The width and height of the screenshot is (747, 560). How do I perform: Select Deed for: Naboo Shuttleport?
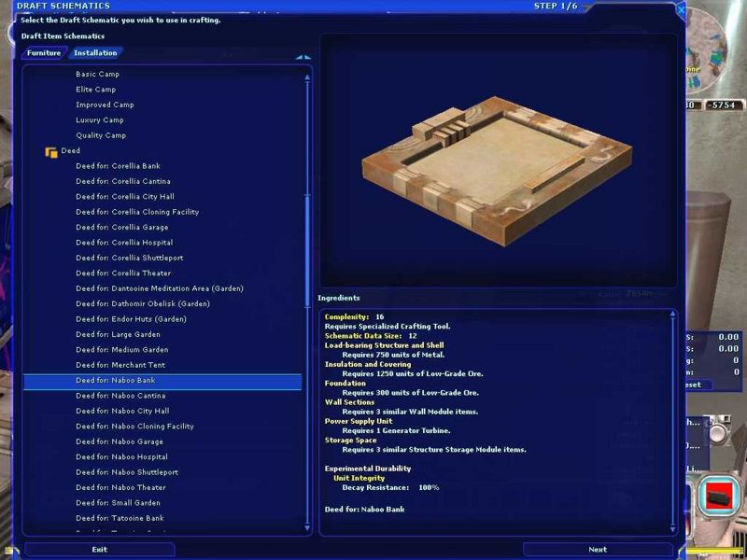coord(127,472)
